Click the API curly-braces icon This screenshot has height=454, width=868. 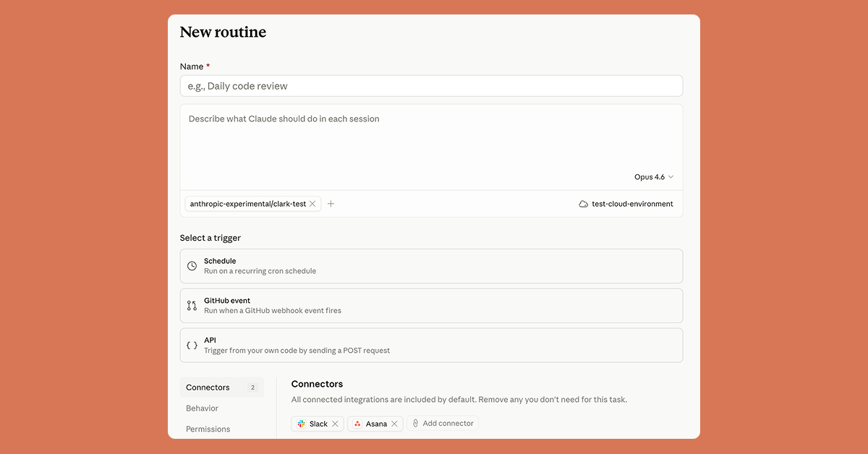tap(192, 345)
